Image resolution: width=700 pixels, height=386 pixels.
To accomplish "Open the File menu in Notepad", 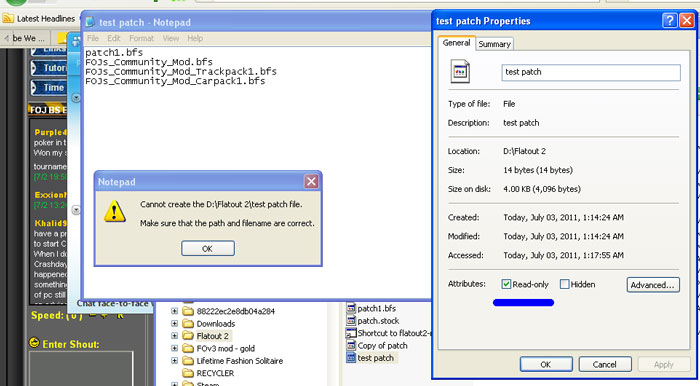I will click(x=93, y=38).
